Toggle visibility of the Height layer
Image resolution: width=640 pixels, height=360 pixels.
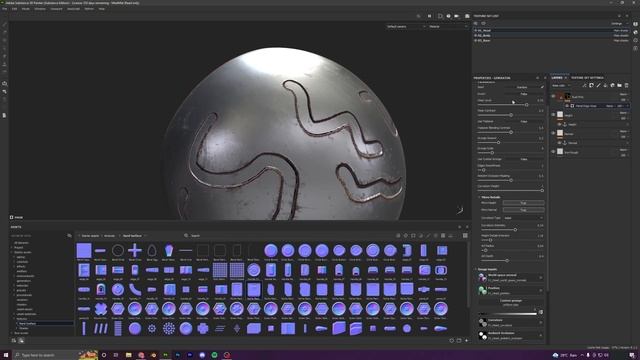point(553,115)
